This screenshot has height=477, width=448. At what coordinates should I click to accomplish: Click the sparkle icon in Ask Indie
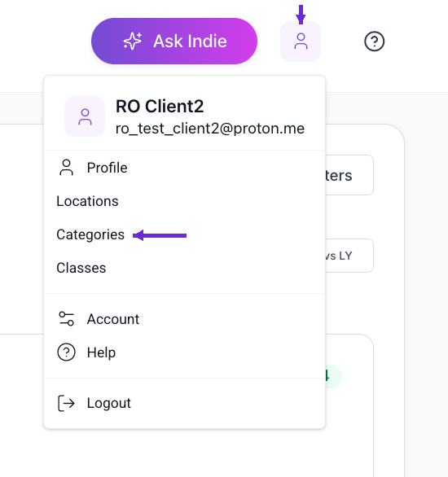(x=133, y=41)
